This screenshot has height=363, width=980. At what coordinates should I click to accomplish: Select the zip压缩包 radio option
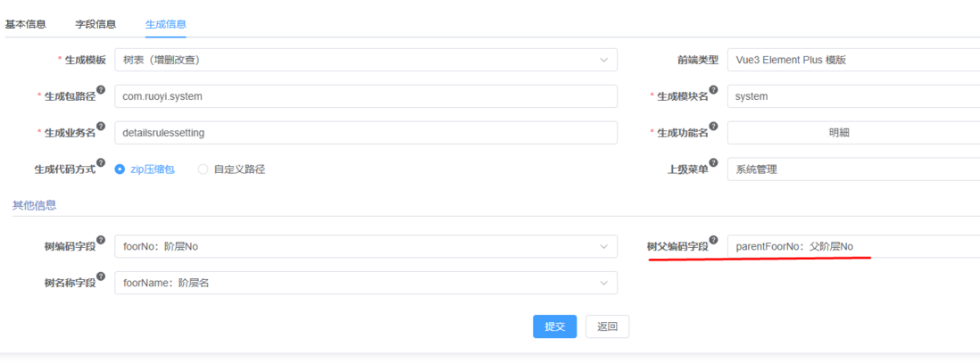tap(145, 169)
